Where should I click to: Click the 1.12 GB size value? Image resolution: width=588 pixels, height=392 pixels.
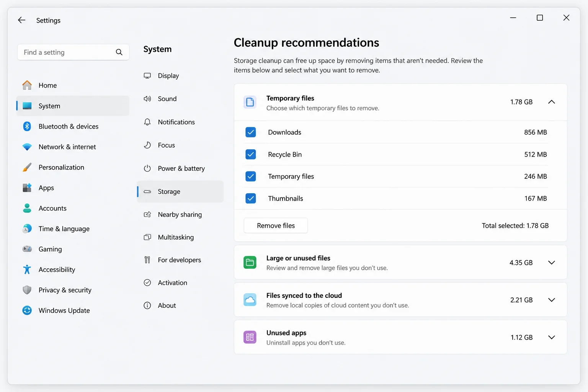[x=521, y=337]
